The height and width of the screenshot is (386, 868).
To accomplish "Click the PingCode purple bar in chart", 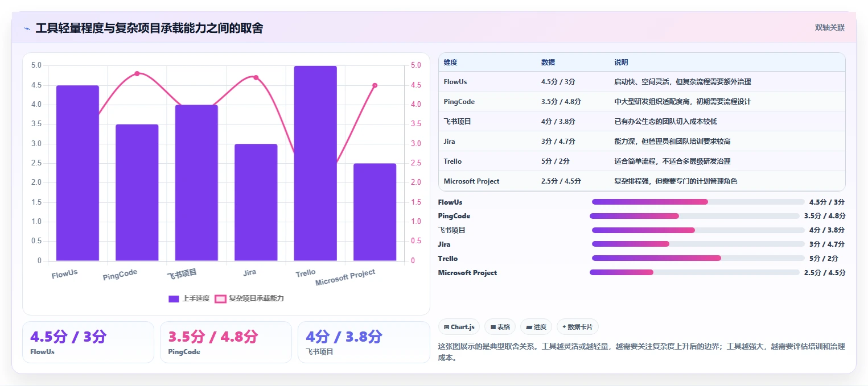I will click(x=137, y=193).
